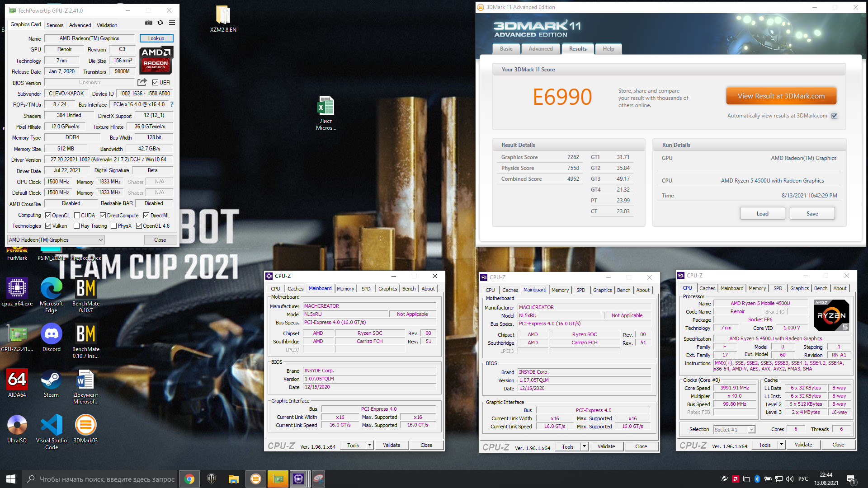Click Close button in GPU-Z window

tap(160, 240)
